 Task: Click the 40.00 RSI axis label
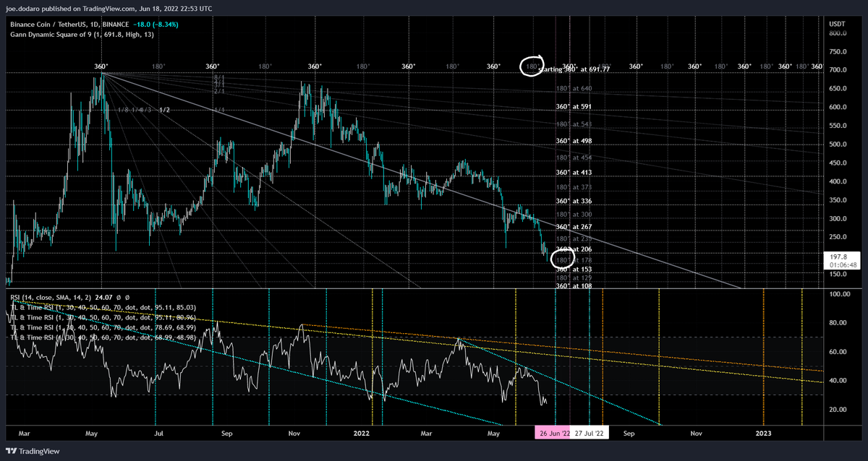pos(838,381)
